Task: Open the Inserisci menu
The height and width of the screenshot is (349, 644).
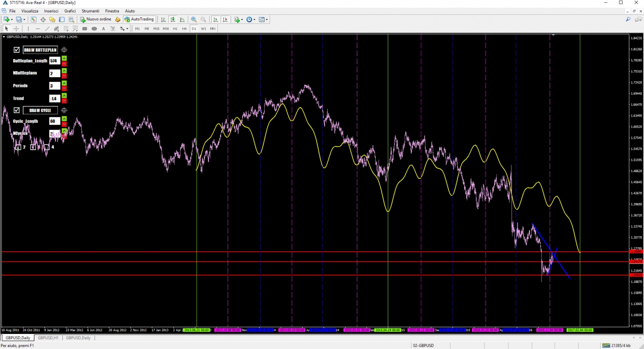Action: click(51, 11)
